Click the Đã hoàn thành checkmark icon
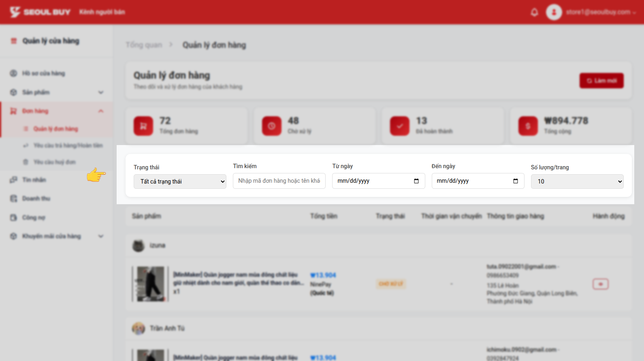 (x=400, y=126)
